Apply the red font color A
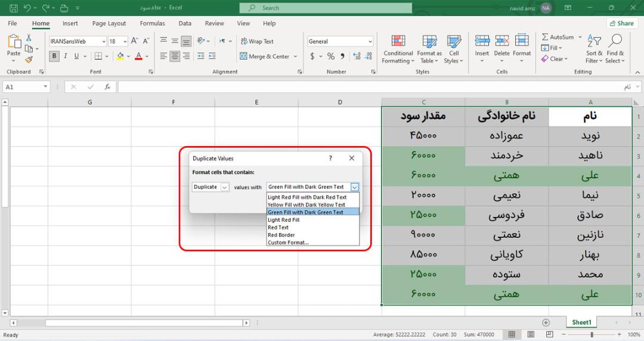The height and width of the screenshot is (341, 644). click(x=138, y=56)
